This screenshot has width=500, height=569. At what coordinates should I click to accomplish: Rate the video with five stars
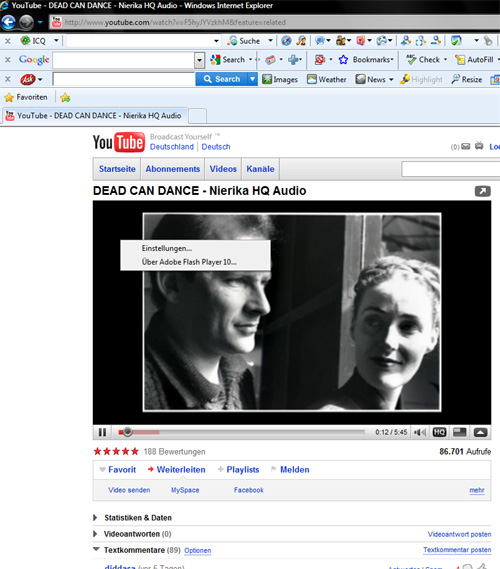135,451
